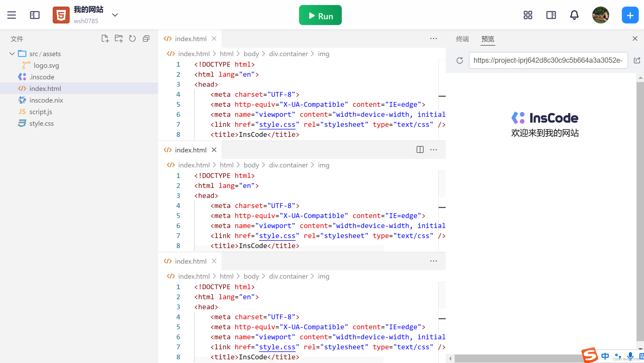Click the refresh file tree icon
This screenshot has width=644, height=363.
(132, 39)
